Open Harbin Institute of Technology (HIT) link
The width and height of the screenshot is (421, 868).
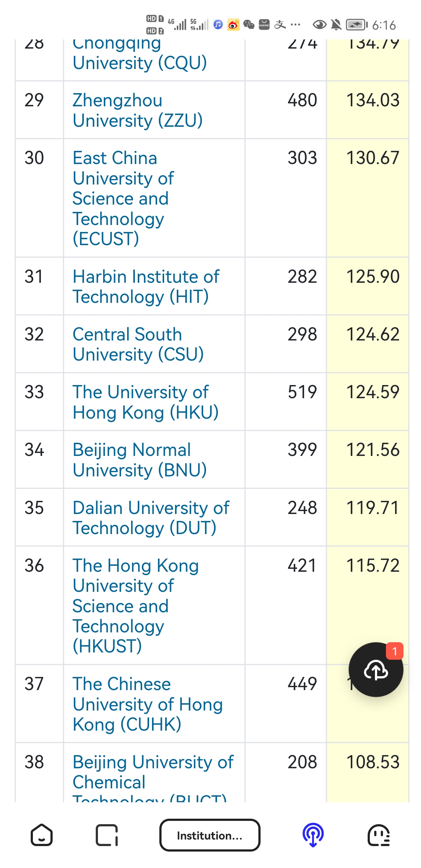pos(145,286)
